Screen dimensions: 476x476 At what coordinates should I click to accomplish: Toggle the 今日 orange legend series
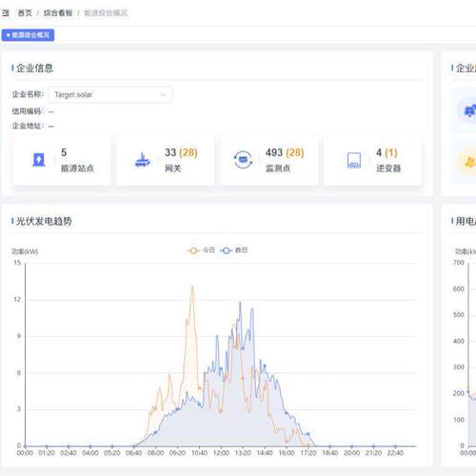pyautogui.click(x=201, y=250)
